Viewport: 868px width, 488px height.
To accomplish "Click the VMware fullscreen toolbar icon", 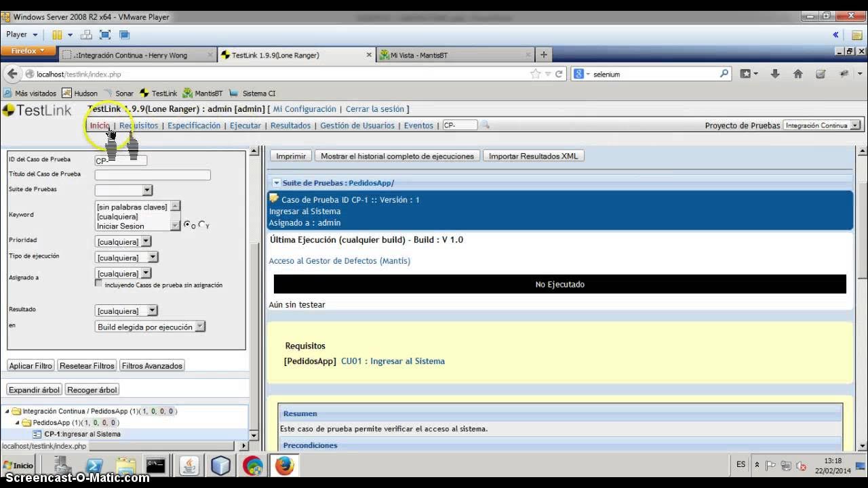I will tap(105, 35).
